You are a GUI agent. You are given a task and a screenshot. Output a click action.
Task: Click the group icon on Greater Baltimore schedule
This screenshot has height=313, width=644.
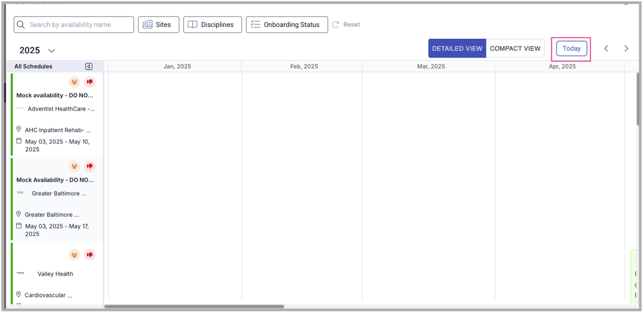pyautogui.click(x=75, y=166)
